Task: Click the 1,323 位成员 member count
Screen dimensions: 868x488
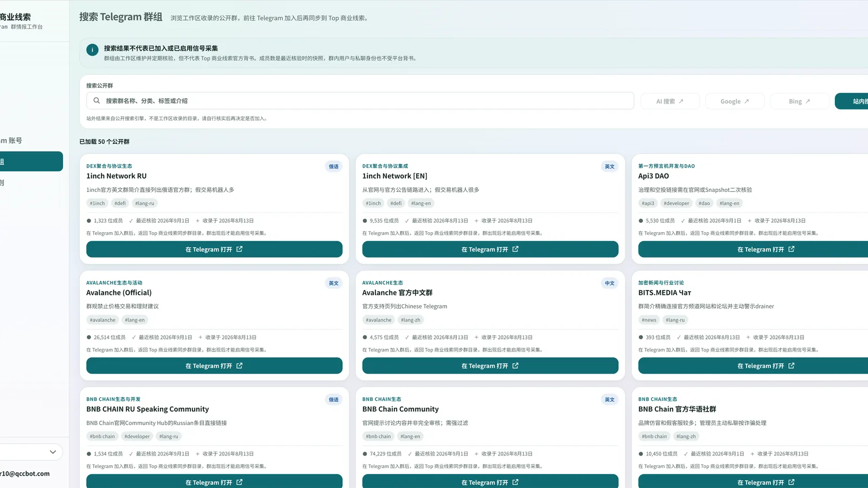Action: [x=108, y=221]
